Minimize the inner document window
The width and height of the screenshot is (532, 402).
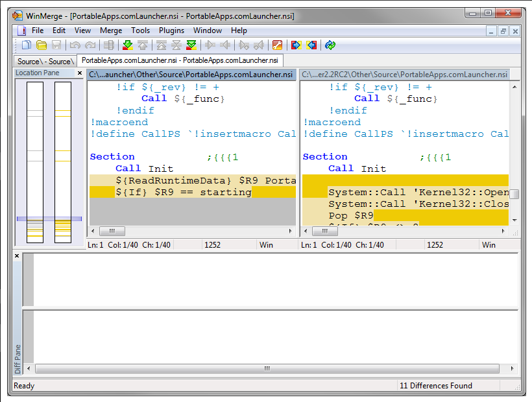click(491, 31)
